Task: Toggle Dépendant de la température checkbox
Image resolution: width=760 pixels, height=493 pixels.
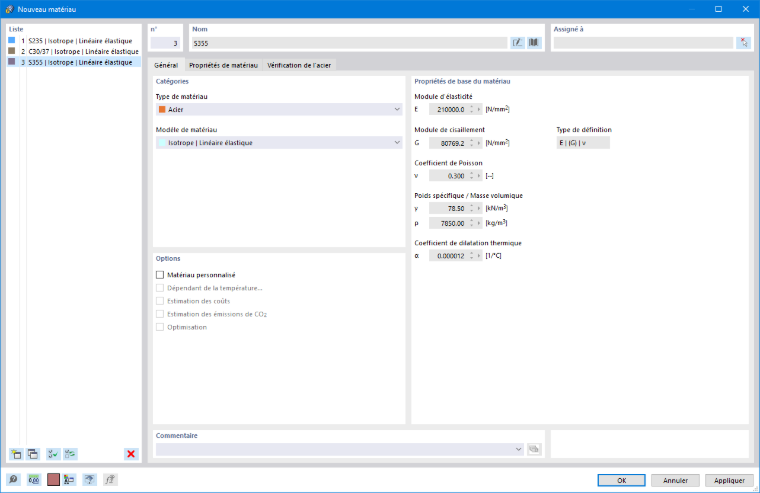Action: pyautogui.click(x=160, y=288)
